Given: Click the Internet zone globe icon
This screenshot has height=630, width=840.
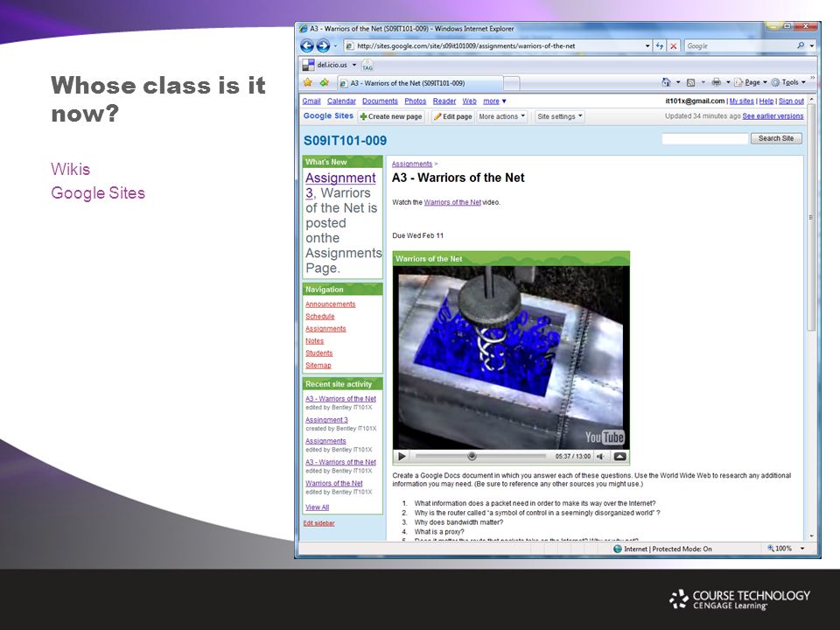Looking at the screenshot, I should (617, 549).
